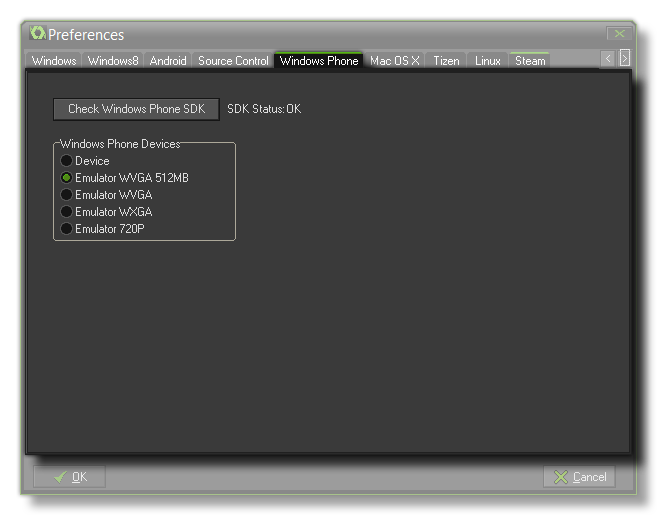The height and width of the screenshot is (515, 657).
Task: Go to the Android tab
Action: coord(168,61)
